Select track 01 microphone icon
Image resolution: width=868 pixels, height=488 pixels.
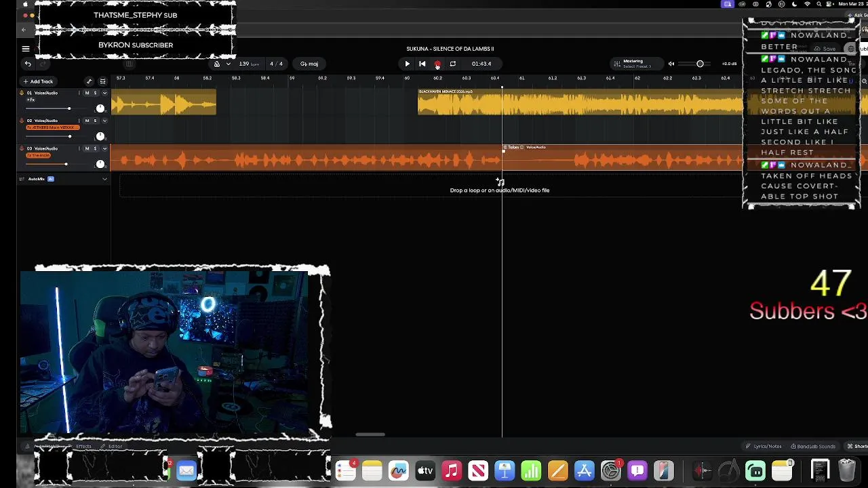[21, 93]
